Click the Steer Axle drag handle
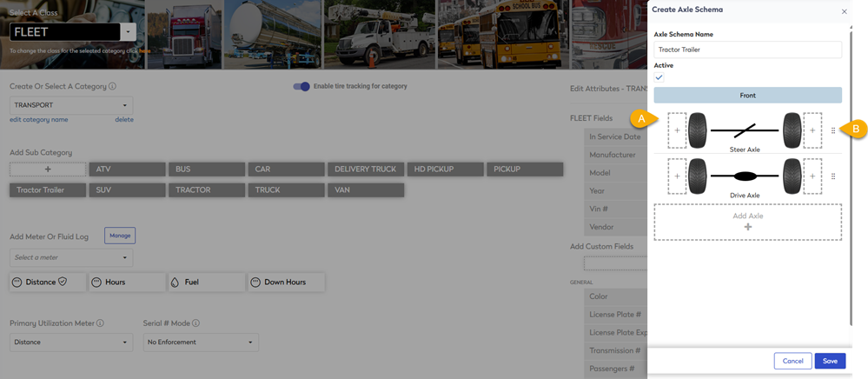The width and height of the screenshot is (868, 379). [x=833, y=130]
